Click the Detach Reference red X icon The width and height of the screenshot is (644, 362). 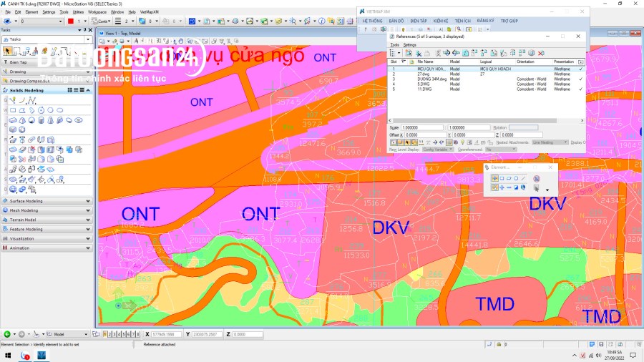(x=541, y=53)
